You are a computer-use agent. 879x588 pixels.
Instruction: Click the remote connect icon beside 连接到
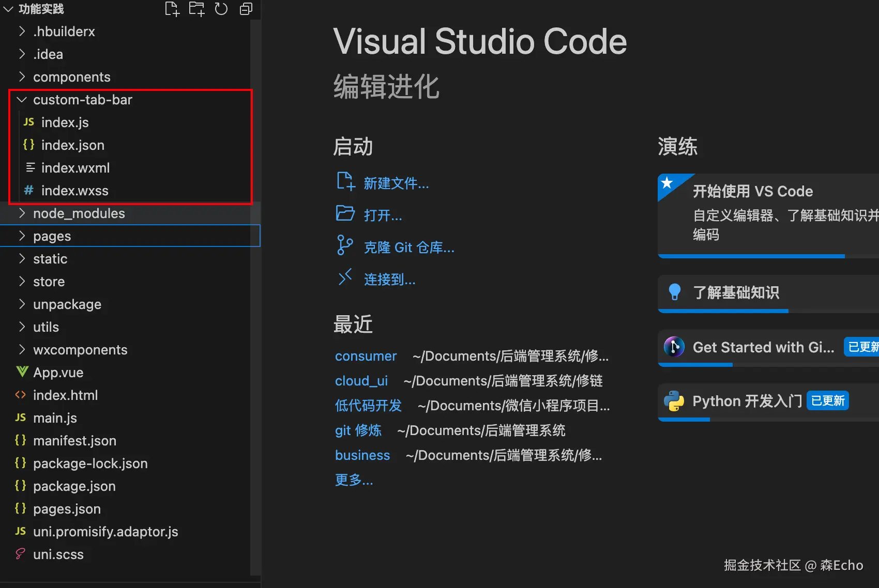(345, 277)
